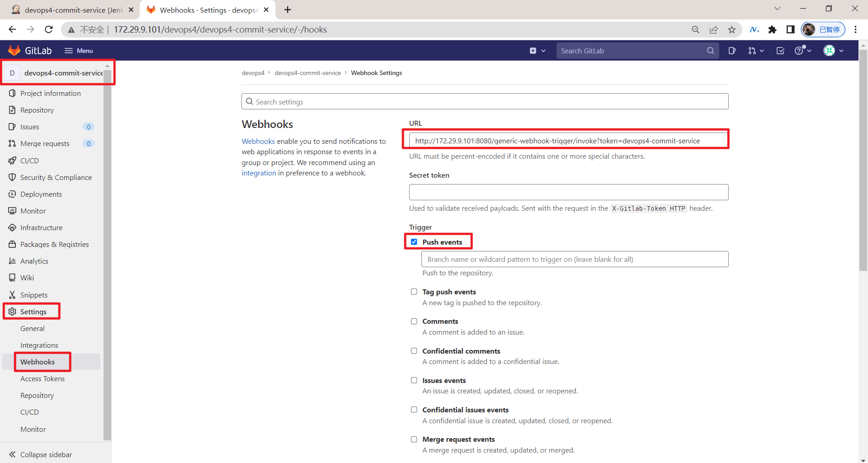The width and height of the screenshot is (868, 463).
Task: Enable Confidential issues events checkbox
Action: [x=414, y=410]
